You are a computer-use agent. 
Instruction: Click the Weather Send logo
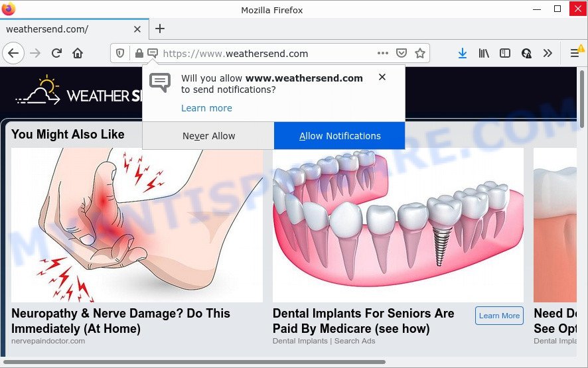tap(79, 91)
